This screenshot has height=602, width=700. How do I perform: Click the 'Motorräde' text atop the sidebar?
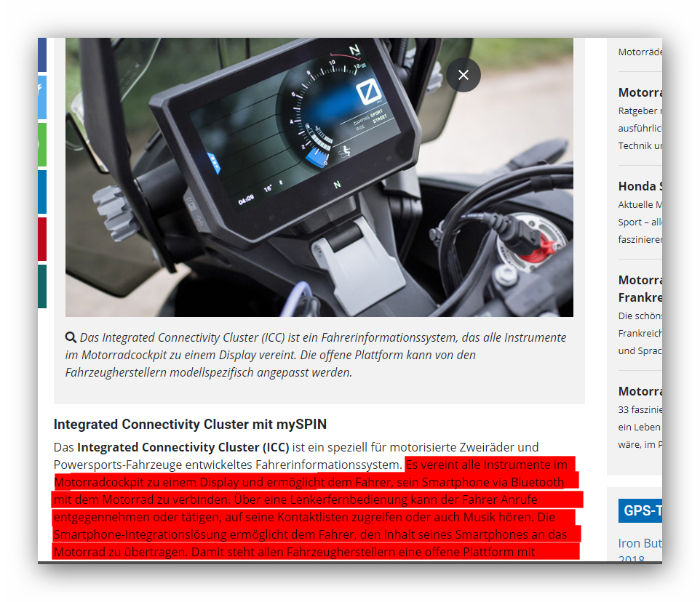(x=640, y=52)
